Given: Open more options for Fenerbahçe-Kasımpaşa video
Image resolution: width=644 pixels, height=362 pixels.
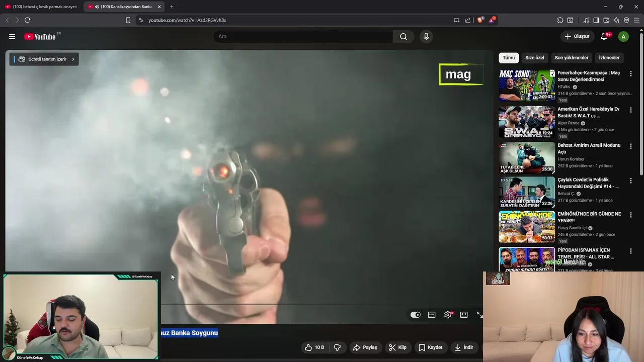Looking at the screenshot, I should coord(631,74).
